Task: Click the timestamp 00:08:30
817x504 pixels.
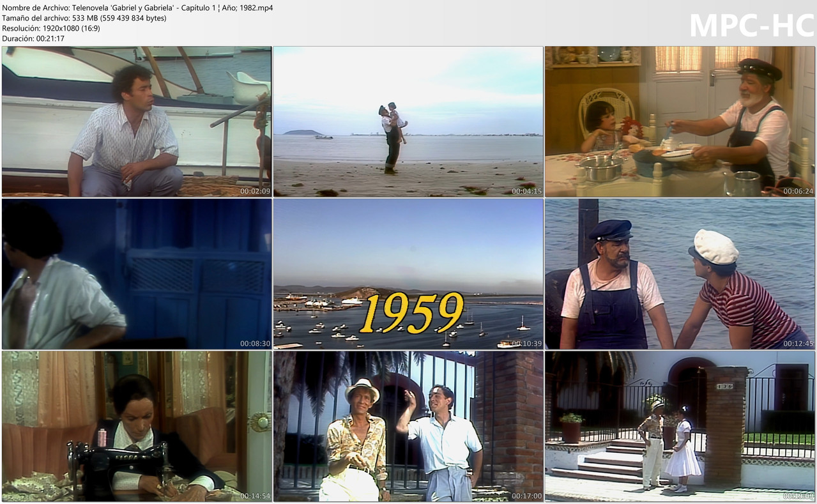Action: pyautogui.click(x=255, y=343)
